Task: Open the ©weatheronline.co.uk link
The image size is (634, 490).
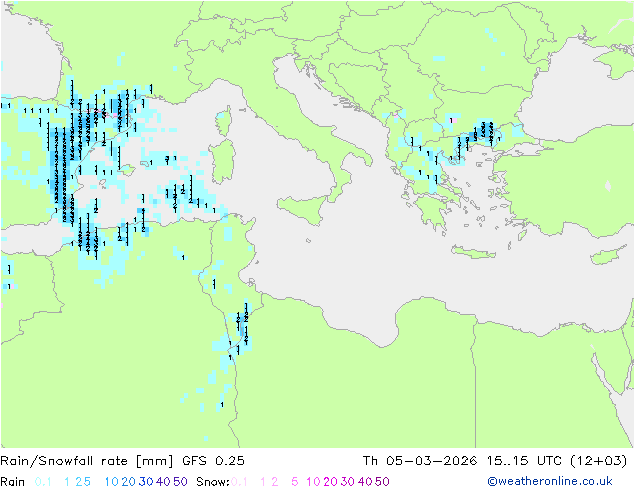Action: pos(550,482)
